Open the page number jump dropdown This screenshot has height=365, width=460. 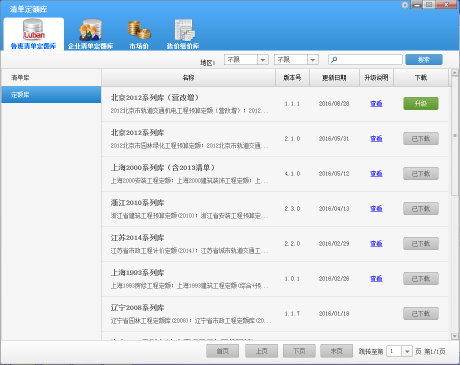coord(407,351)
